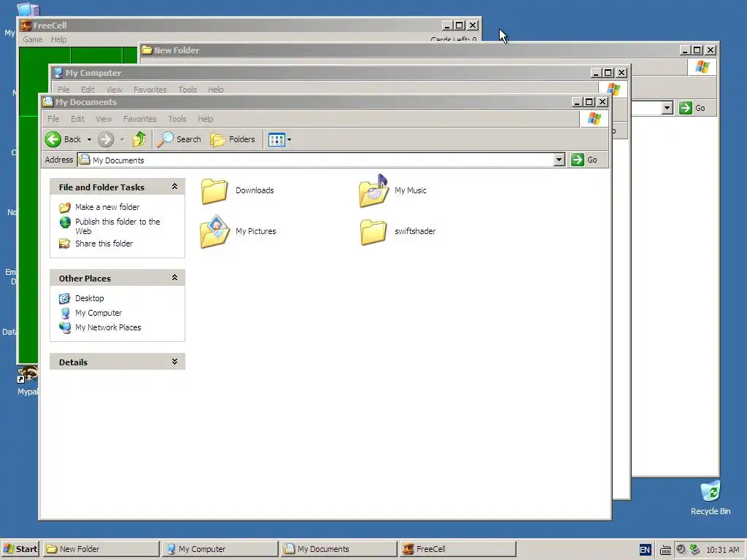Go to Desktop from Other Places
This screenshot has height=560, width=747.
pyautogui.click(x=89, y=298)
